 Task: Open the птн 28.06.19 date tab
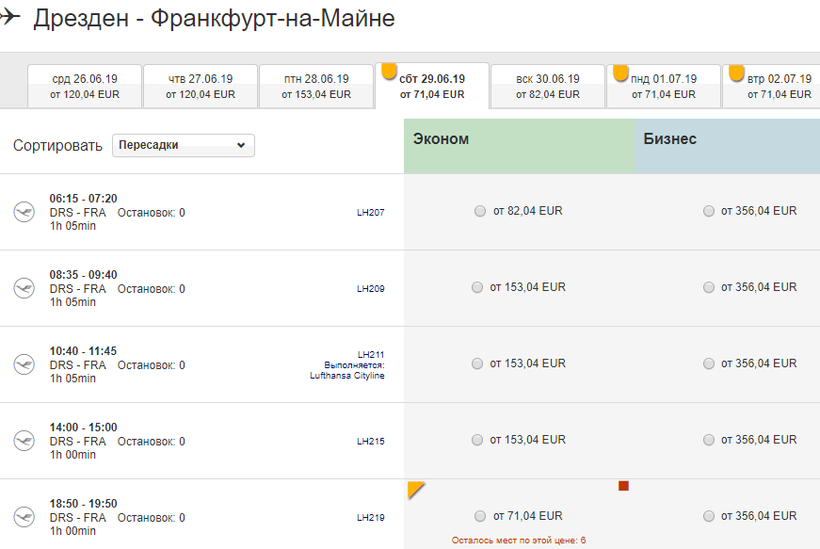coord(316,86)
